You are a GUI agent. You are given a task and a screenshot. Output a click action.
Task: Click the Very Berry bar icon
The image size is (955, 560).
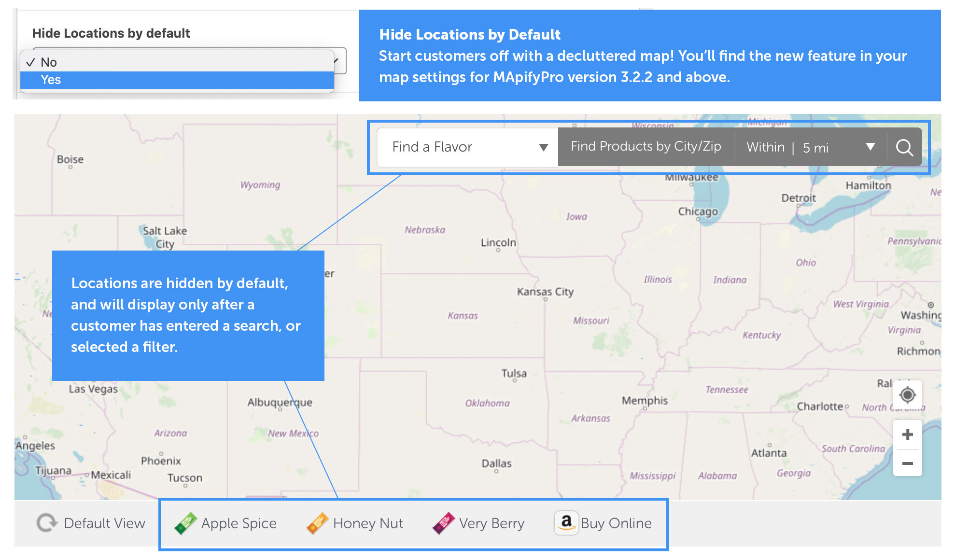(x=443, y=523)
